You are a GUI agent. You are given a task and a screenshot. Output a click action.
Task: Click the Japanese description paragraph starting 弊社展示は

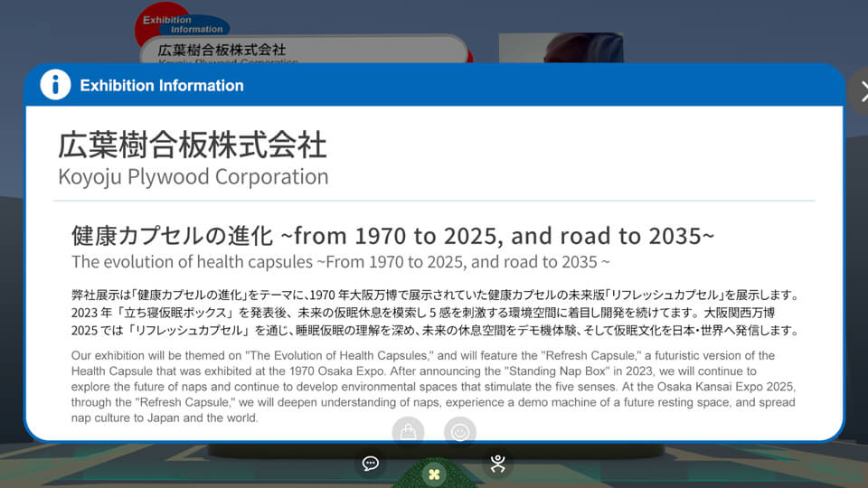pos(436,313)
